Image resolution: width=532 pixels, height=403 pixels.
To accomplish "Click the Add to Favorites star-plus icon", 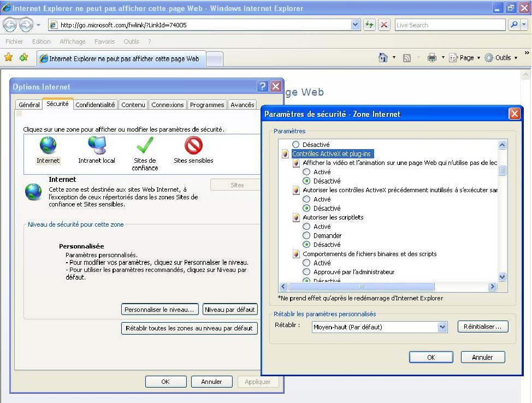I will pyautogui.click(x=23, y=57).
